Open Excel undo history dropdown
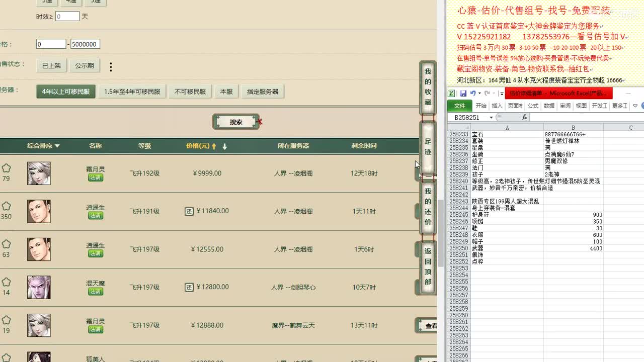This screenshot has width=644, height=362. pyautogui.click(x=479, y=94)
